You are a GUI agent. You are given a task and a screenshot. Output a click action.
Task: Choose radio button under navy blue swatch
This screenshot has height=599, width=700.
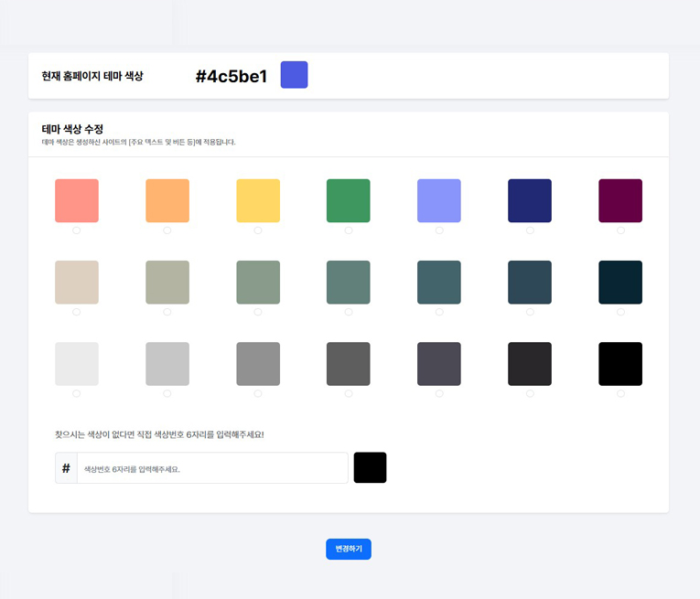[530, 230]
